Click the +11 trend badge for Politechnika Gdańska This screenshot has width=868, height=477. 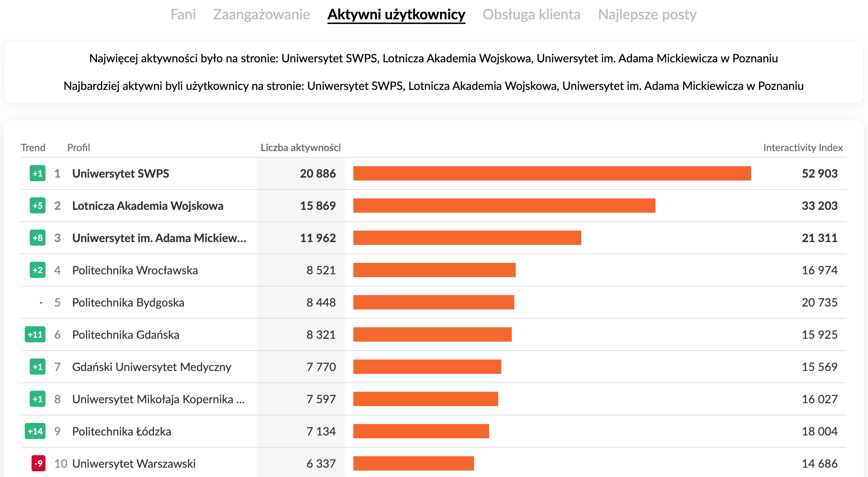coord(35,334)
